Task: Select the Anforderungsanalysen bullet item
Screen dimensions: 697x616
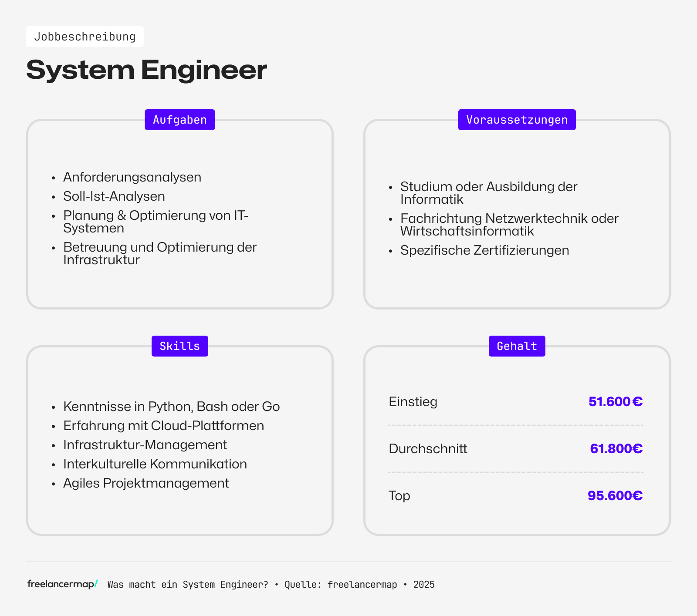Action: pyautogui.click(x=132, y=177)
